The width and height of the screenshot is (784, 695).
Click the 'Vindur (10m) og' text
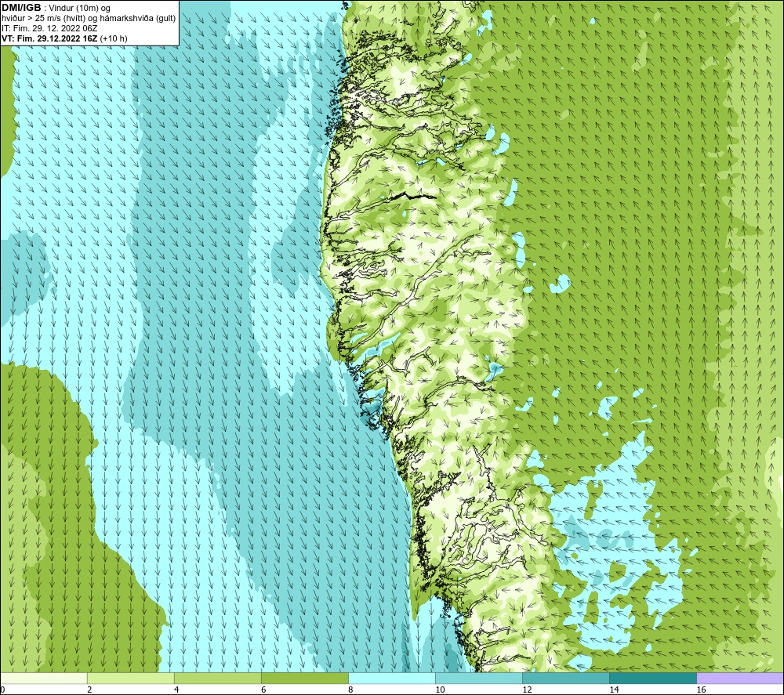[79, 9]
